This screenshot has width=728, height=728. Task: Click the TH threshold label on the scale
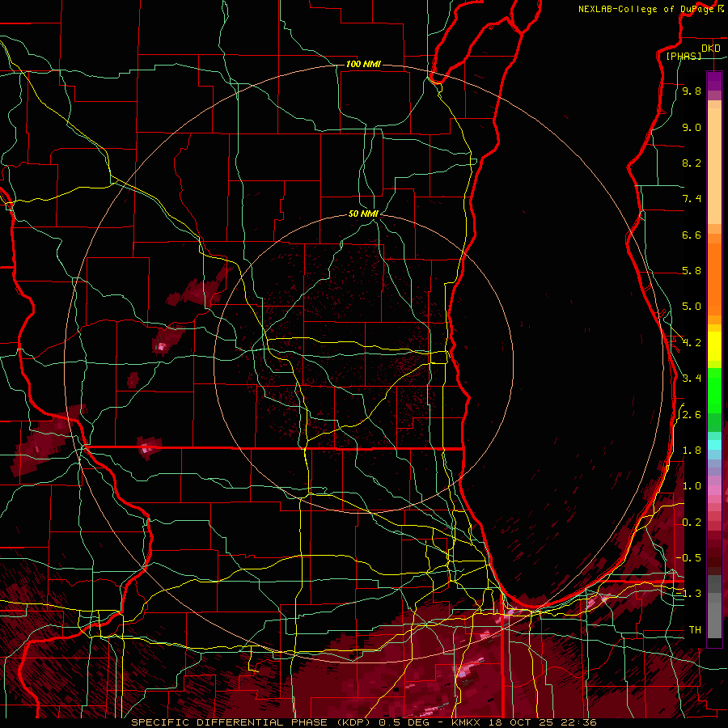pos(695,630)
